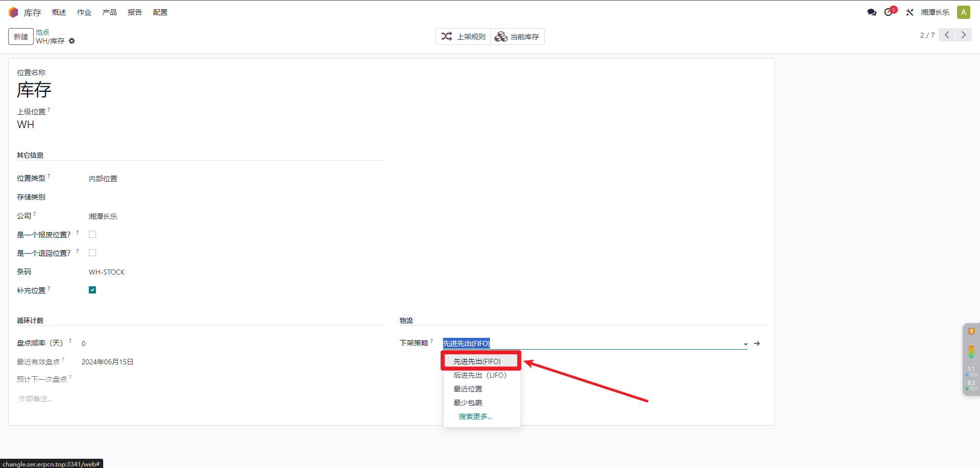
Task: Toggle 是一个报废位置 checkbox
Action: (x=92, y=234)
